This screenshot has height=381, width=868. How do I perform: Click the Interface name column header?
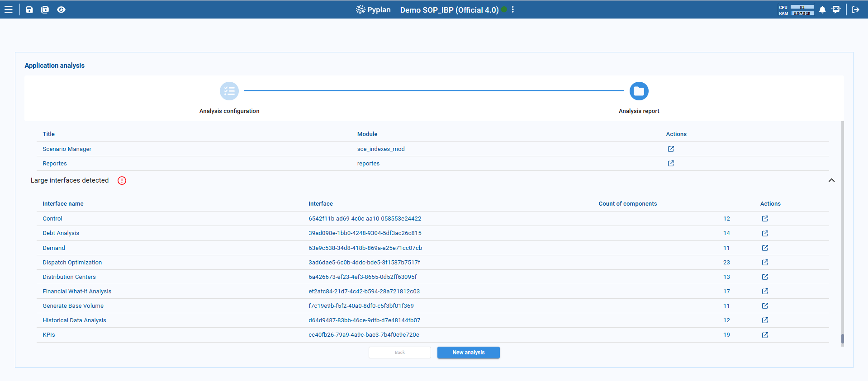(x=63, y=204)
